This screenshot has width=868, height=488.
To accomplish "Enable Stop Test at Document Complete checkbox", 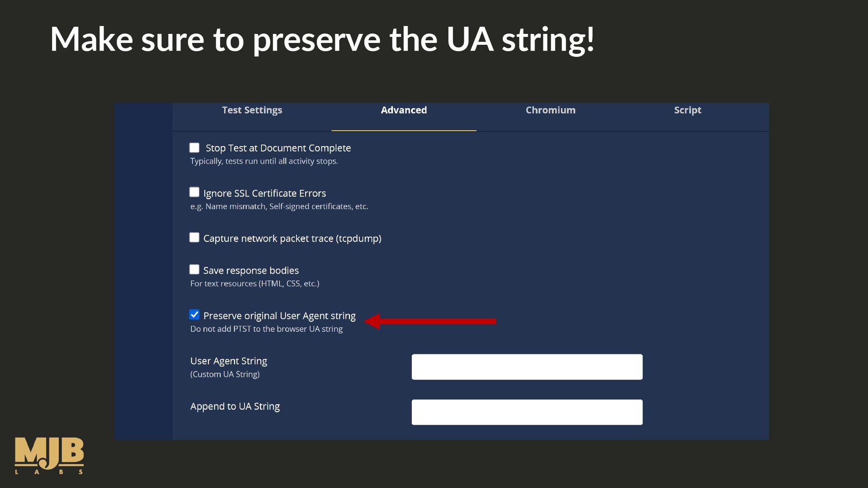I will (194, 148).
